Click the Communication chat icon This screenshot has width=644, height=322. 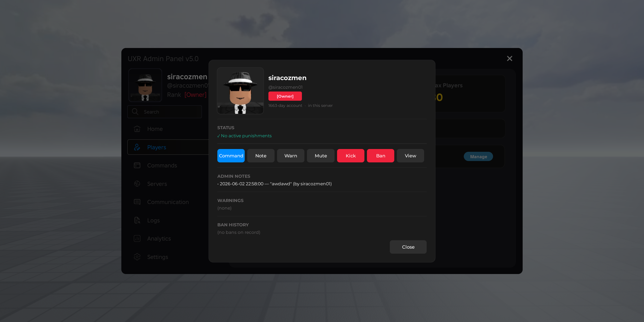coord(137,202)
